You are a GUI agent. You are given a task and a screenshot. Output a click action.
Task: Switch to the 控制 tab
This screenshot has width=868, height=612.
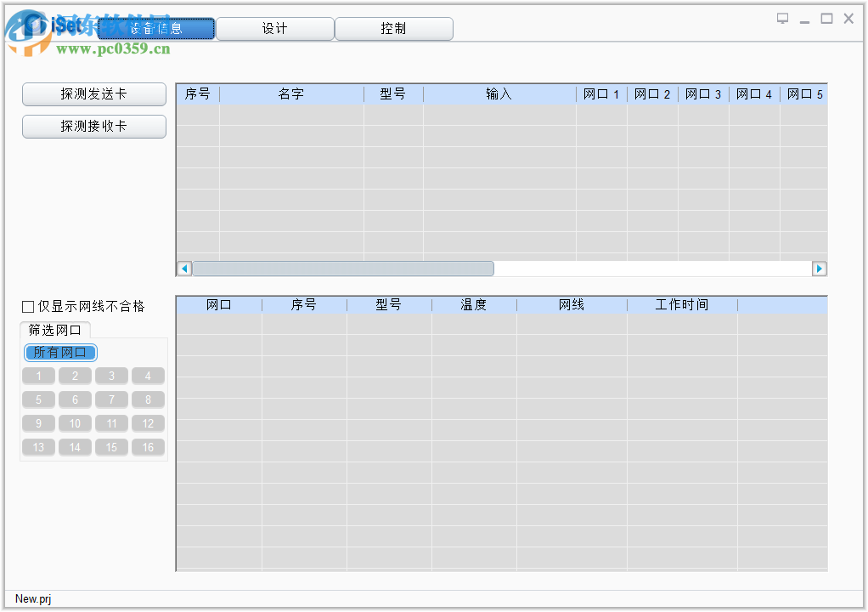(x=393, y=28)
